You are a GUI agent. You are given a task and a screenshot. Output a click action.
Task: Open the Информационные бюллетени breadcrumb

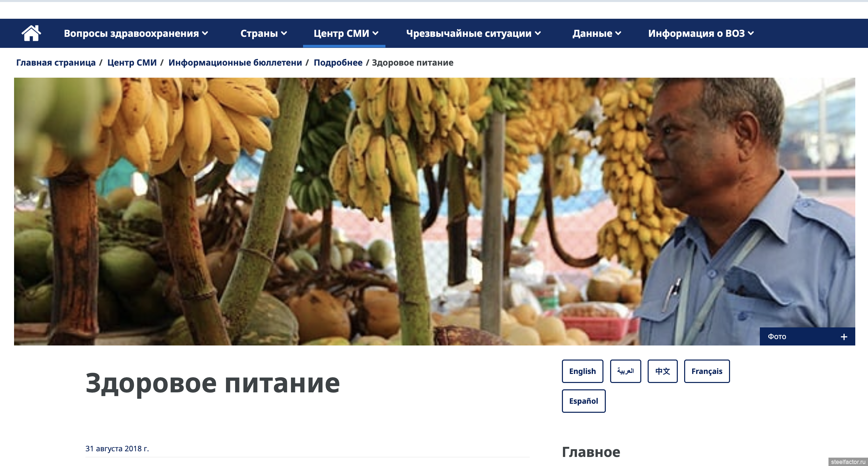pos(235,63)
